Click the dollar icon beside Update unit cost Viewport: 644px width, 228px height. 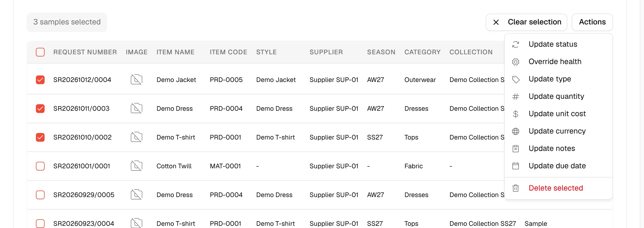(516, 114)
